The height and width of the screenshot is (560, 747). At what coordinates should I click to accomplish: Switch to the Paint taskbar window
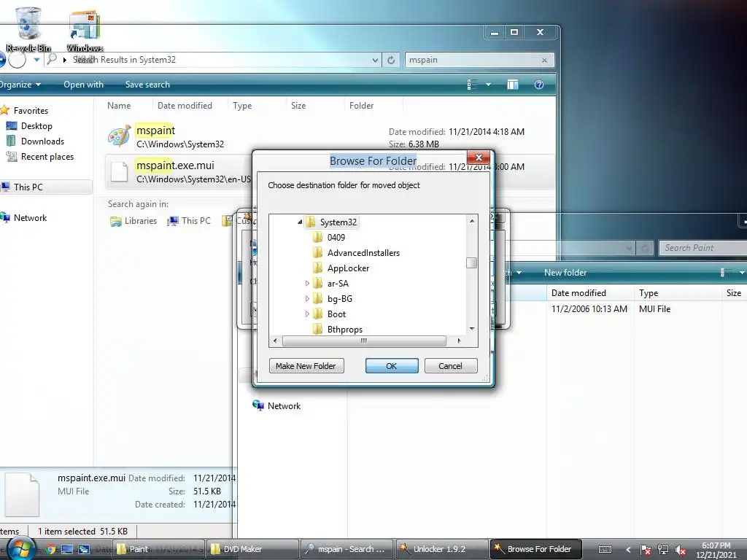coord(158,549)
